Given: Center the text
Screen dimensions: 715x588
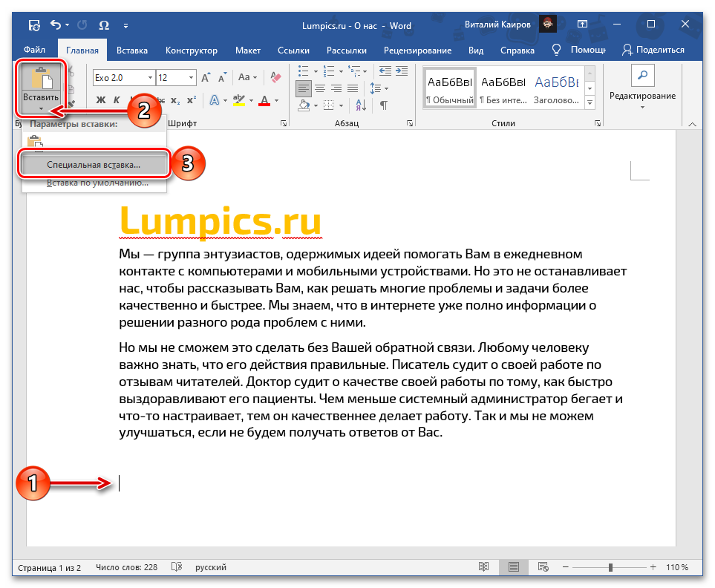Looking at the screenshot, I should point(320,88).
